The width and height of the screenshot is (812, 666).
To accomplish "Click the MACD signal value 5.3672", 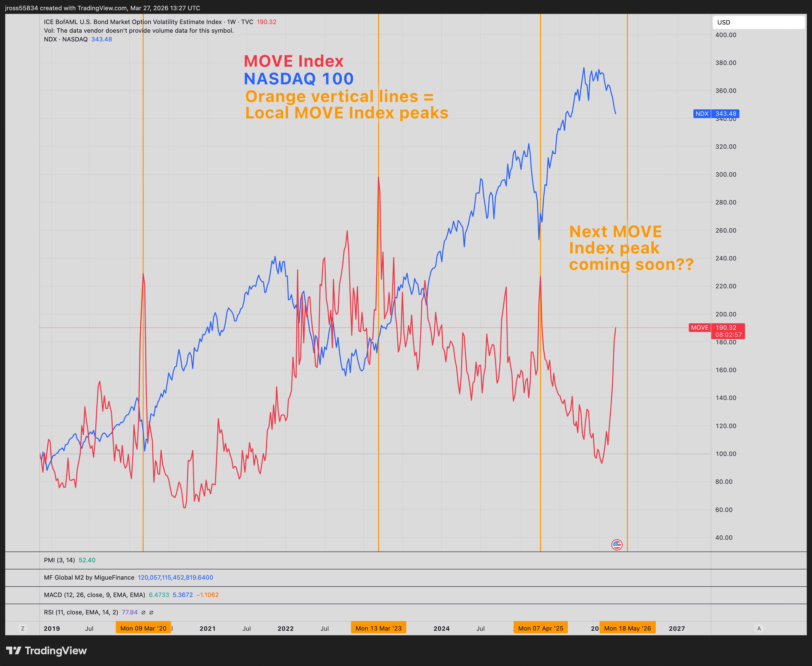I will (183, 595).
